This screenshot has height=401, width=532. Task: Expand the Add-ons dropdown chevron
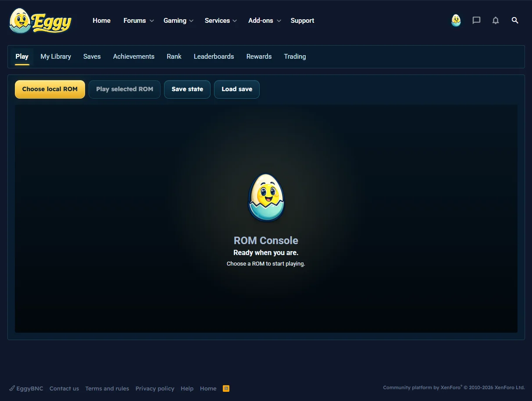[279, 21]
